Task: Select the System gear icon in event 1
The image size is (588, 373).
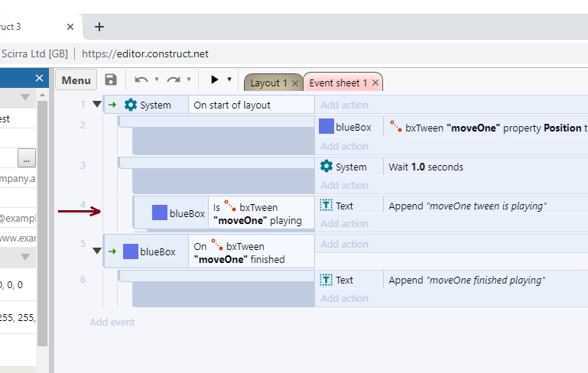Action: [131, 105]
